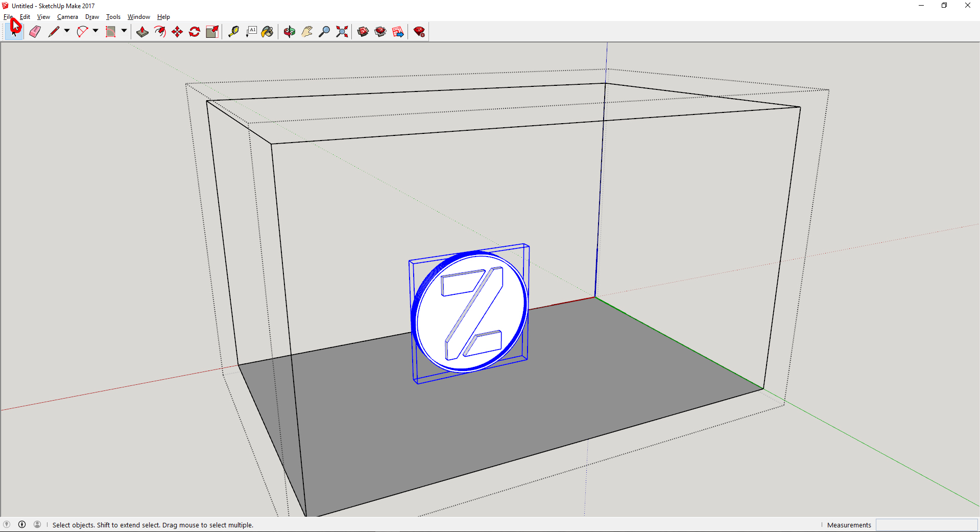Viewport: 980px width, 532px height.
Task: Open the Extension Warehouse
Action: coord(419,32)
